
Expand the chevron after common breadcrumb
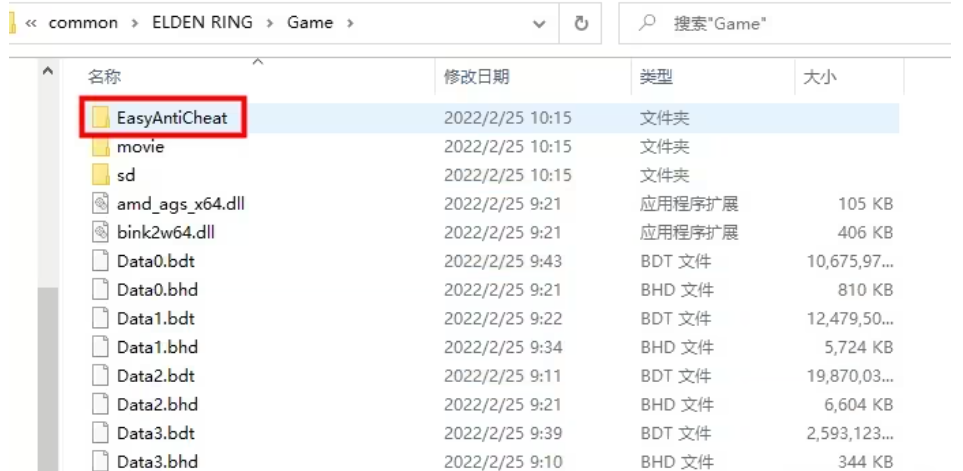point(135,23)
